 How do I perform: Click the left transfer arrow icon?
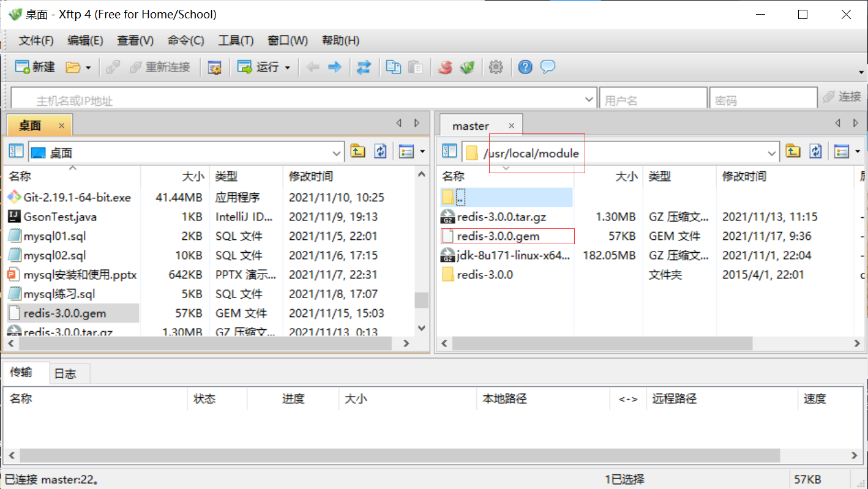click(313, 67)
